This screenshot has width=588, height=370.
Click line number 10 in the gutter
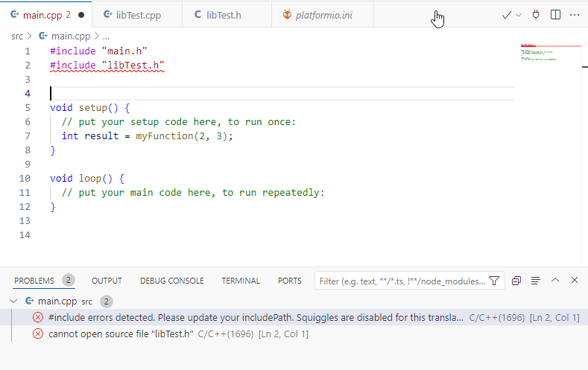25,178
